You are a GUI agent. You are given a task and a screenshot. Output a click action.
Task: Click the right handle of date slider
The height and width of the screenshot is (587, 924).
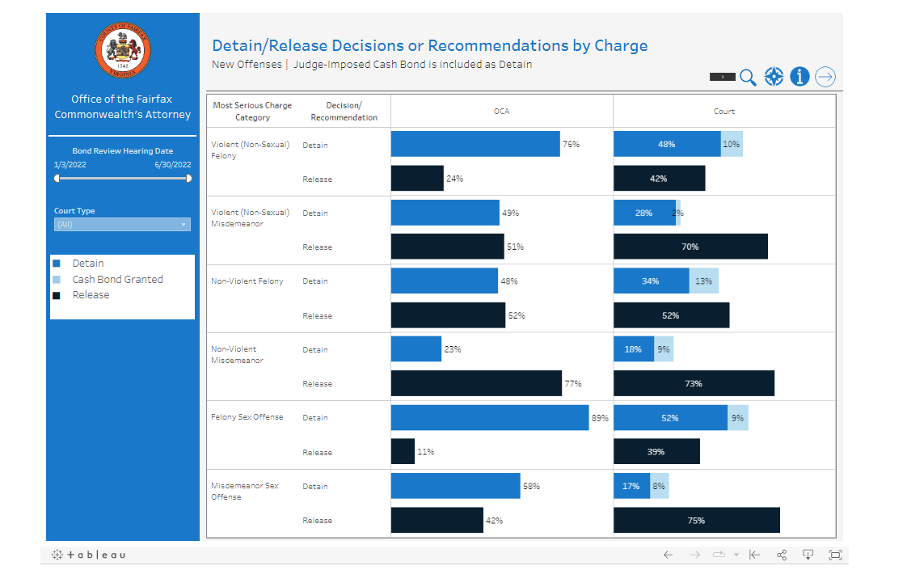pyautogui.click(x=189, y=179)
